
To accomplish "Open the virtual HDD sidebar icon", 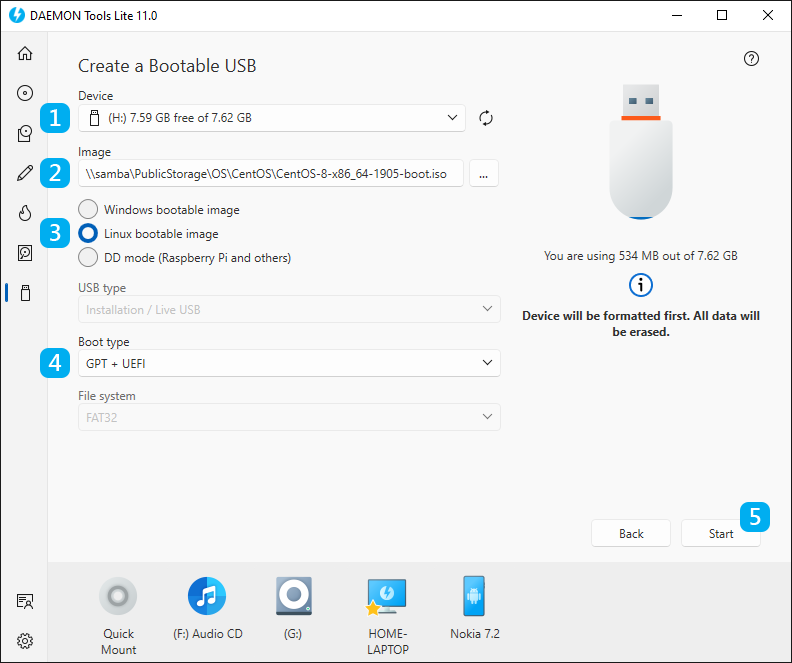I will coord(25,253).
